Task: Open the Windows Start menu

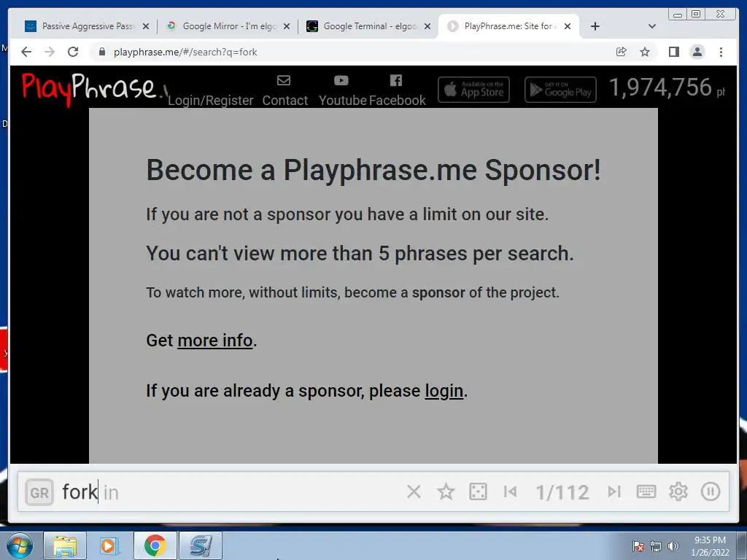Action: point(20,545)
